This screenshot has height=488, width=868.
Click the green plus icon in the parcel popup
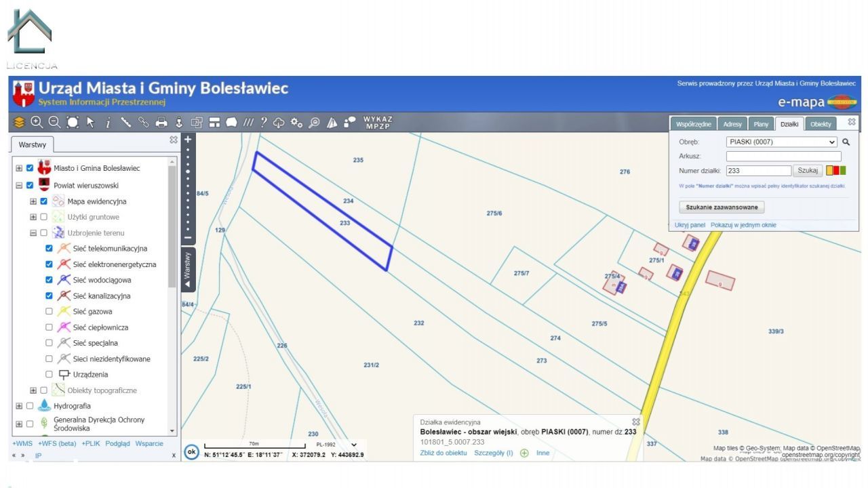click(524, 453)
